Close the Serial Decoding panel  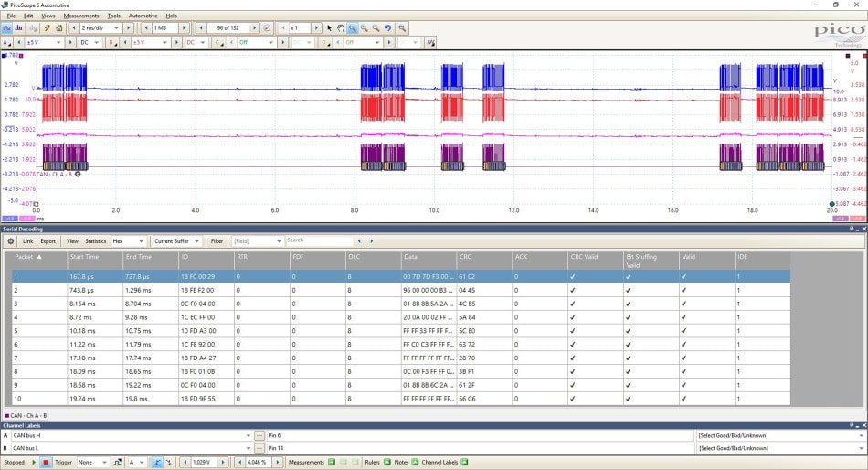(x=863, y=229)
